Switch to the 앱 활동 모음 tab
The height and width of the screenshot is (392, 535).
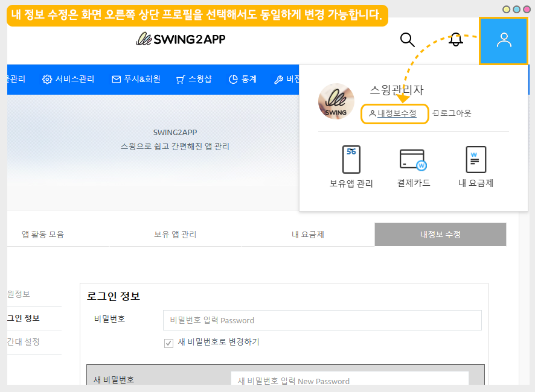coord(43,235)
